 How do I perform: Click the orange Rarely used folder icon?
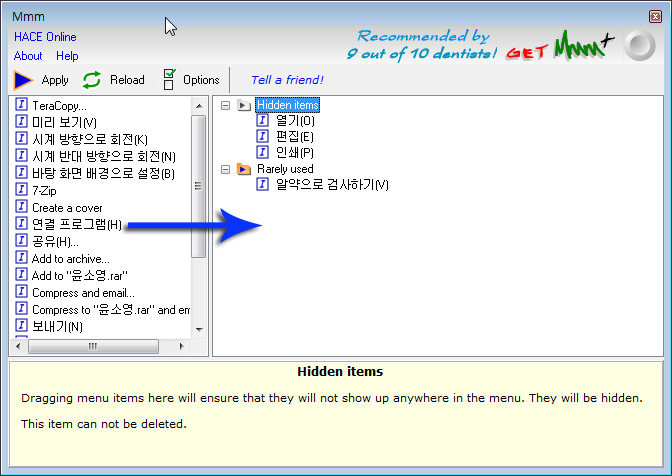[x=243, y=169]
